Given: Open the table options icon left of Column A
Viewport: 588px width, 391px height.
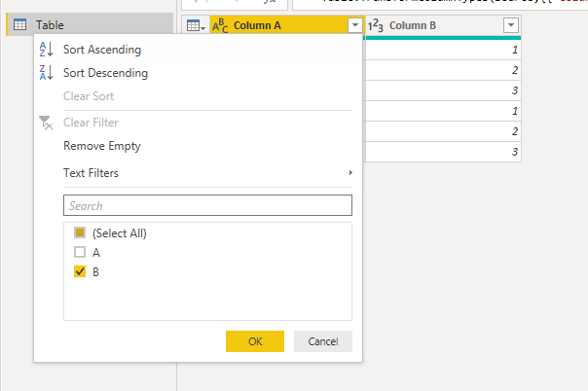Looking at the screenshot, I should click(196, 25).
